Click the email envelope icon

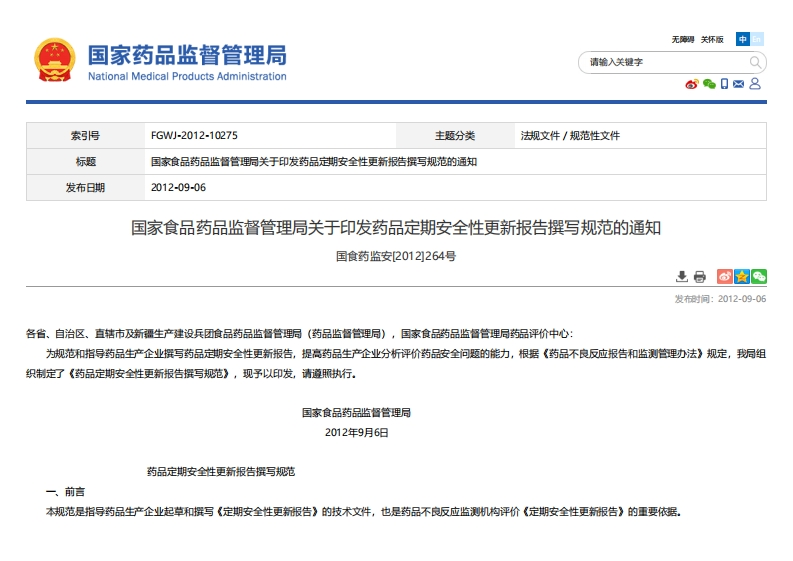tap(739, 84)
